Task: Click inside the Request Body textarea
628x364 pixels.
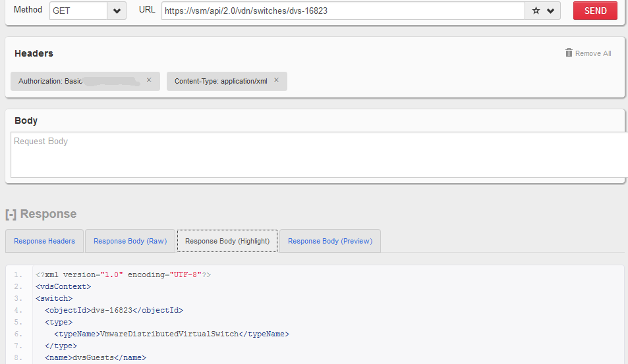Action: [x=319, y=155]
